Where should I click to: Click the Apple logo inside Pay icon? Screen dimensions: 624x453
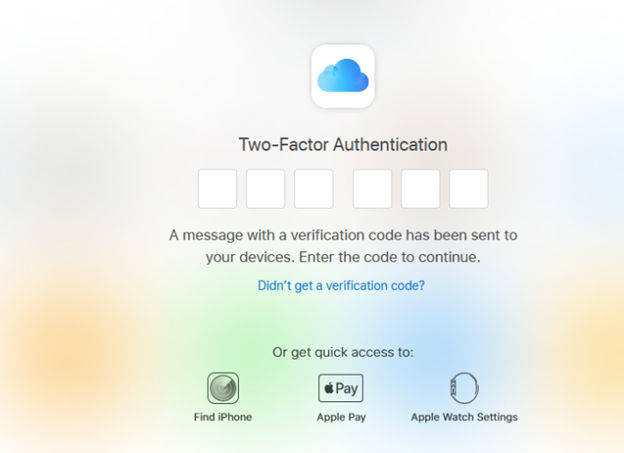coord(329,388)
